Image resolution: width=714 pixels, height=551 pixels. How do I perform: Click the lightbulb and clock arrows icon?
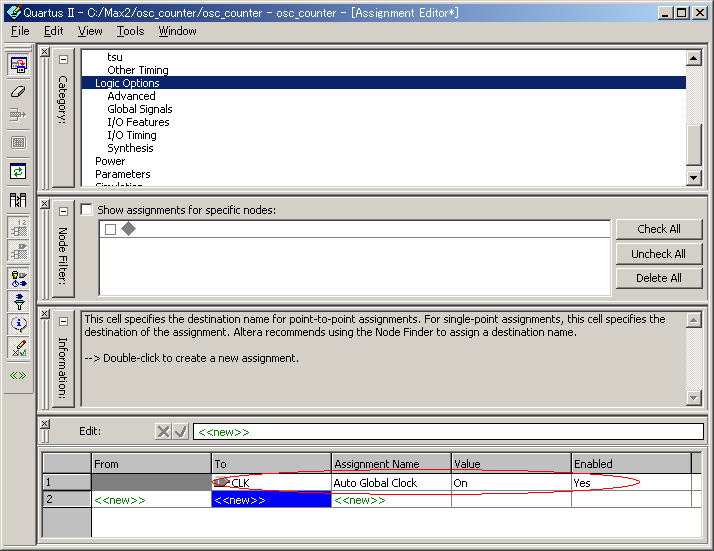click(x=18, y=279)
